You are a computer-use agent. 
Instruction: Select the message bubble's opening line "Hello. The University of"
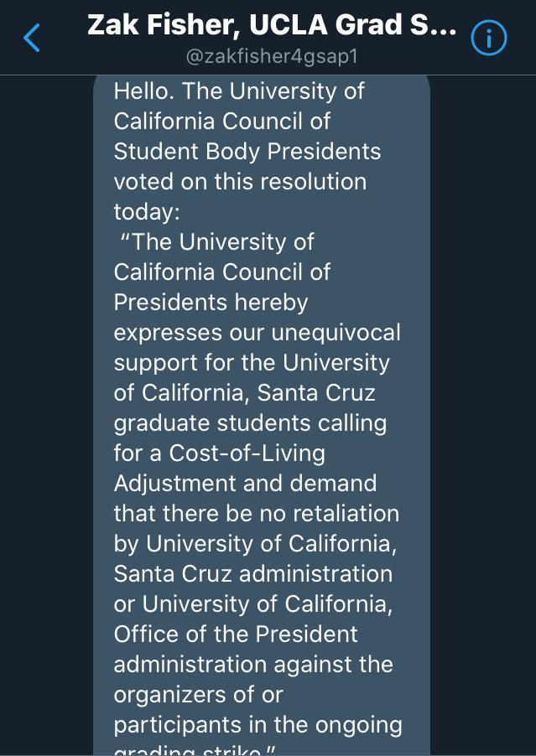239,91
